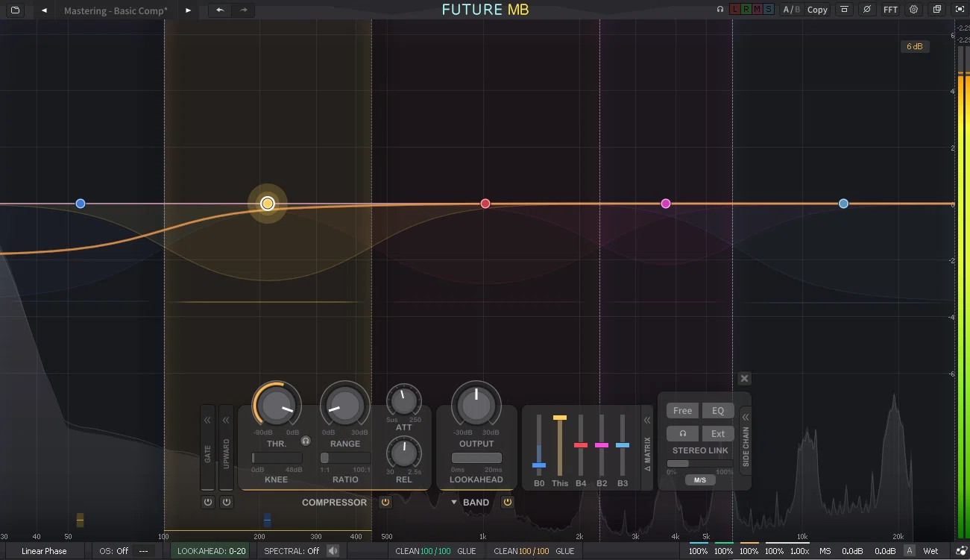Click the REL release knob

pos(403,452)
